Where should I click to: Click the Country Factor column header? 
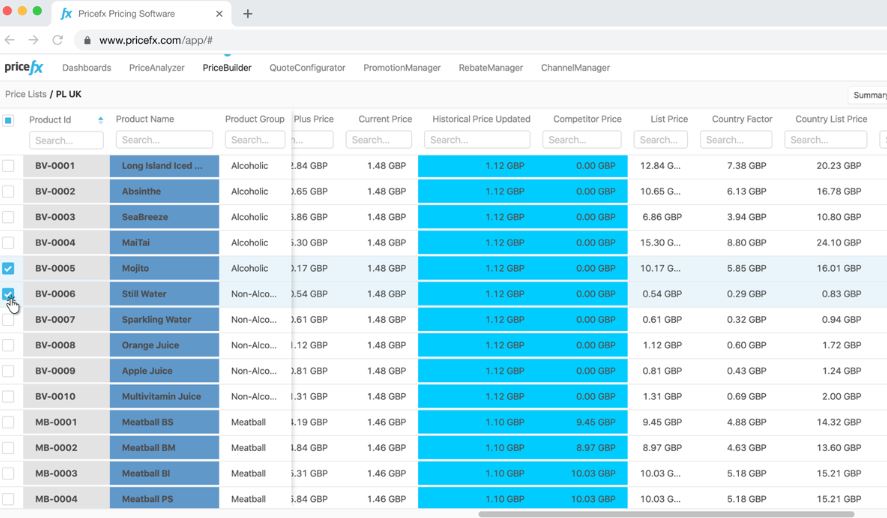(742, 119)
